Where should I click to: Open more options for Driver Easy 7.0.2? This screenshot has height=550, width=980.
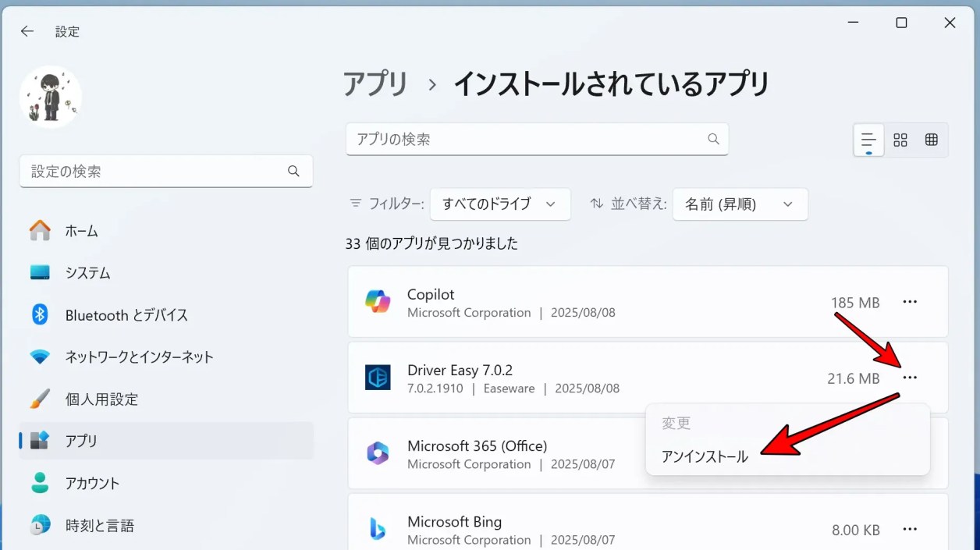pyautogui.click(x=910, y=378)
